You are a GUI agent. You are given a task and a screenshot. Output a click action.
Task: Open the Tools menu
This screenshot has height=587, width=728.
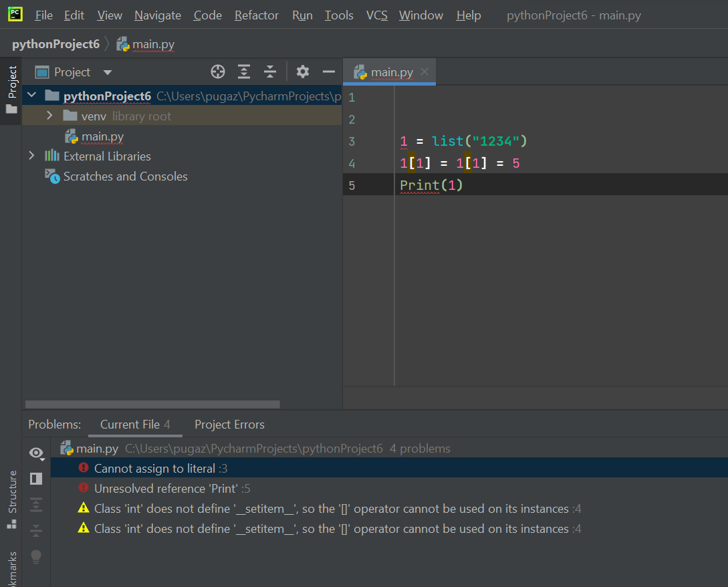[339, 15]
